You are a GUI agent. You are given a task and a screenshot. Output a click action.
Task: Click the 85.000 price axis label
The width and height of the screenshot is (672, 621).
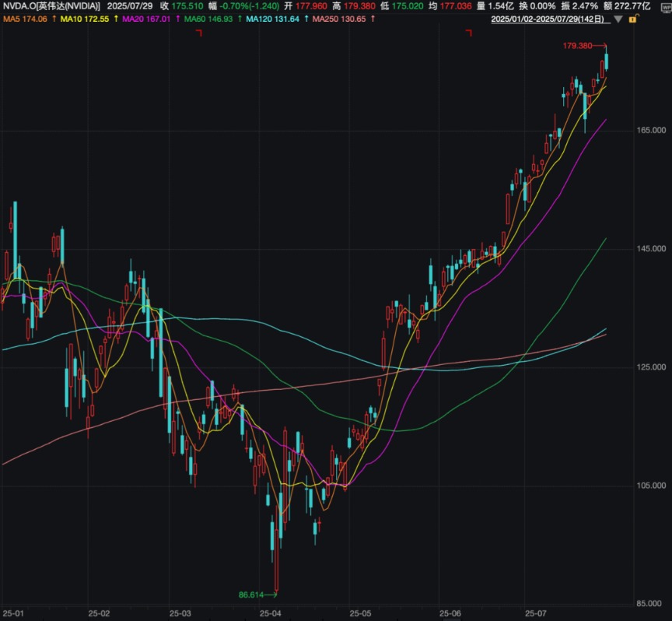tap(649, 604)
